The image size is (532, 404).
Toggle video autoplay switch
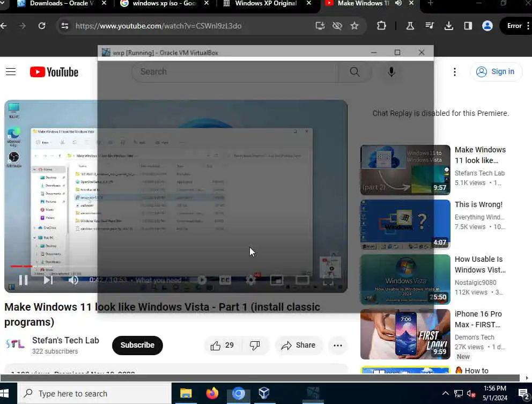point(202,280)
